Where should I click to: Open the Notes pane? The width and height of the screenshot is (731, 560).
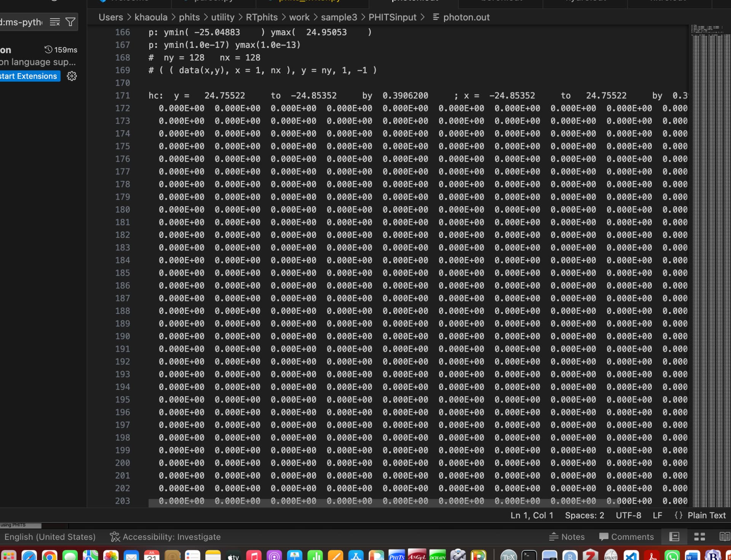[567, 537]
